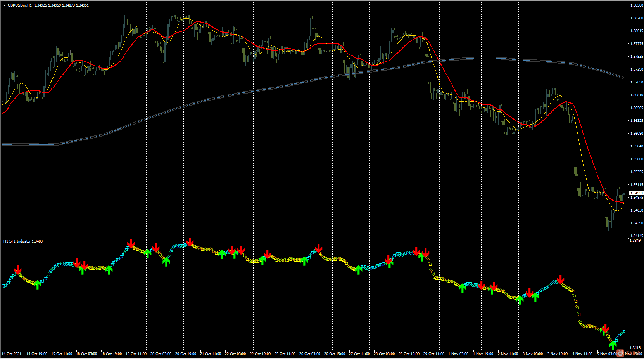
Task: Select the low price value 1.34873 in header
Action: pyautogui.click(x=68, y=5)
